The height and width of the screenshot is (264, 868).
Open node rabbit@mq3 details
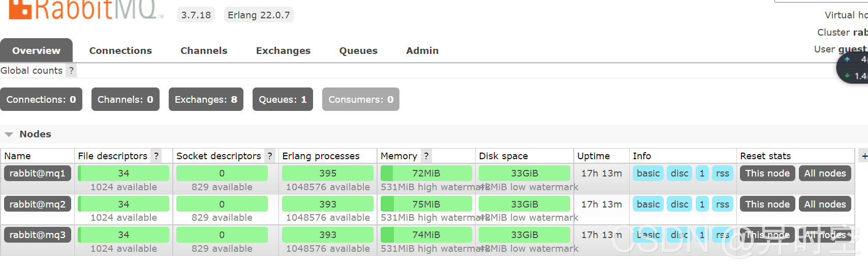click(38, 234)
